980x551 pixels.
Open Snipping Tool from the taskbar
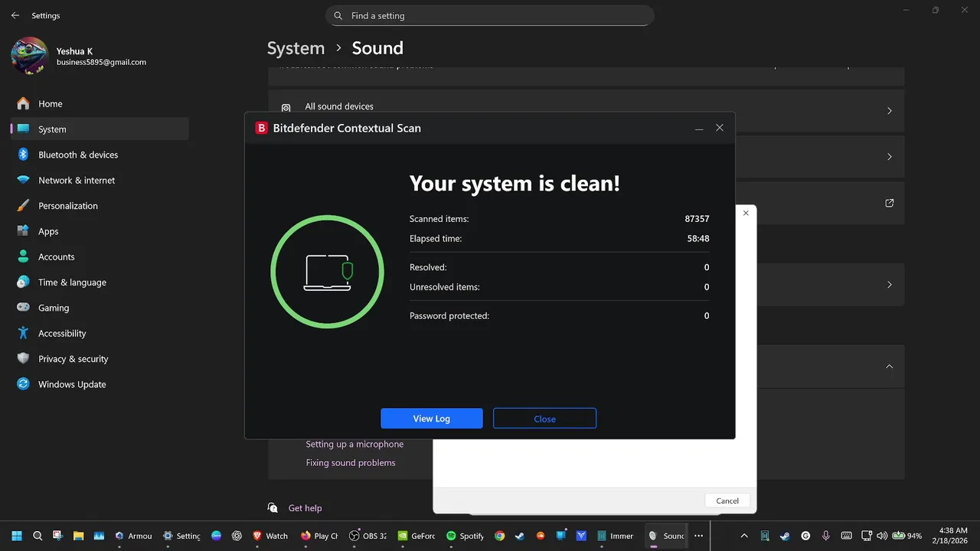click(x=57, y=536)
